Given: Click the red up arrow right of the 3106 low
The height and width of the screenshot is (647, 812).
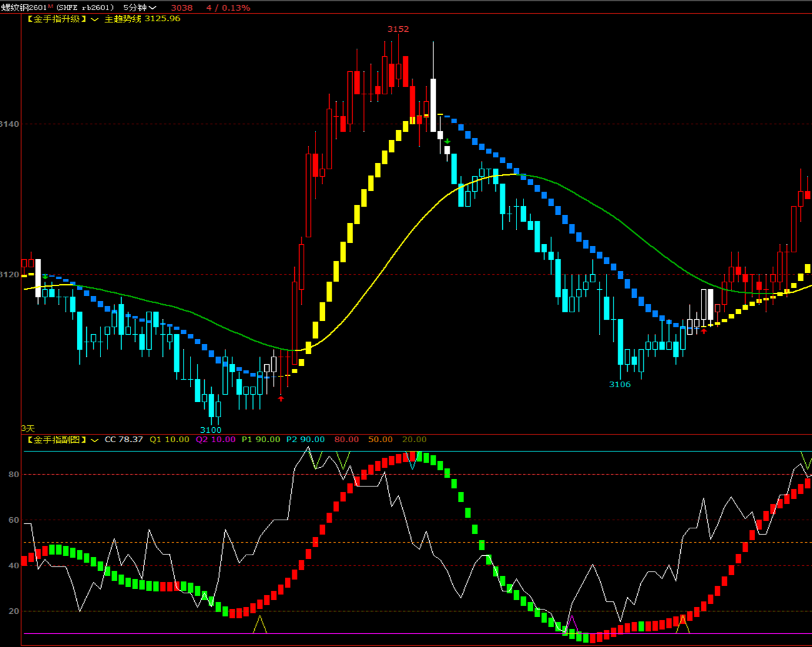Looking at the screenshot, I should click(x=704, y=332).
